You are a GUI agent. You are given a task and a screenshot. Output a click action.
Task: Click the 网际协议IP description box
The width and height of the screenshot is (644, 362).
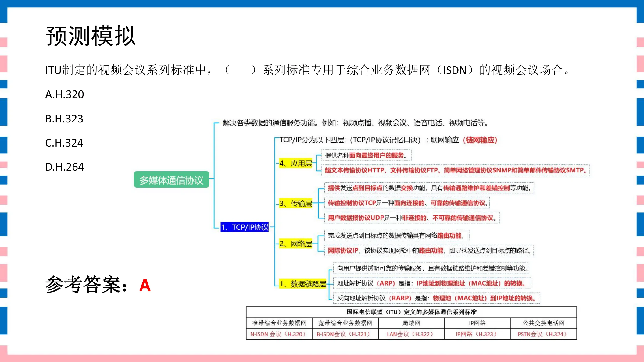click(x=429, y=250)
